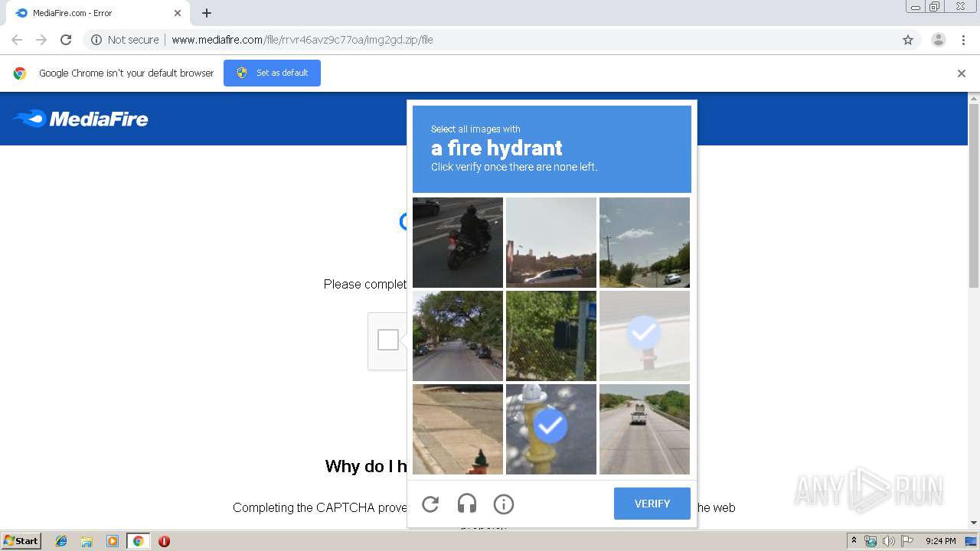
Task: Click the red Opera taskbar icon
Action: tap(164, 541)
